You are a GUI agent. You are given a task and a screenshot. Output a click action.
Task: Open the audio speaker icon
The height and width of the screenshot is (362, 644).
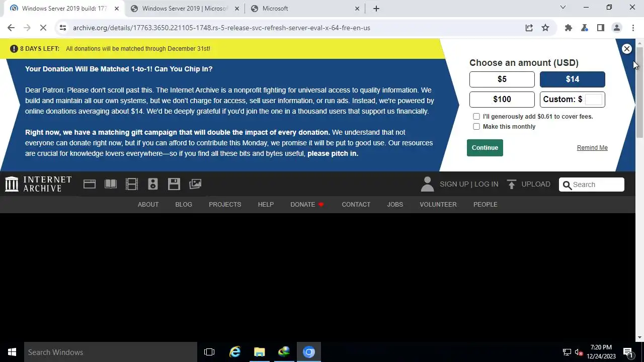(153, 184)
